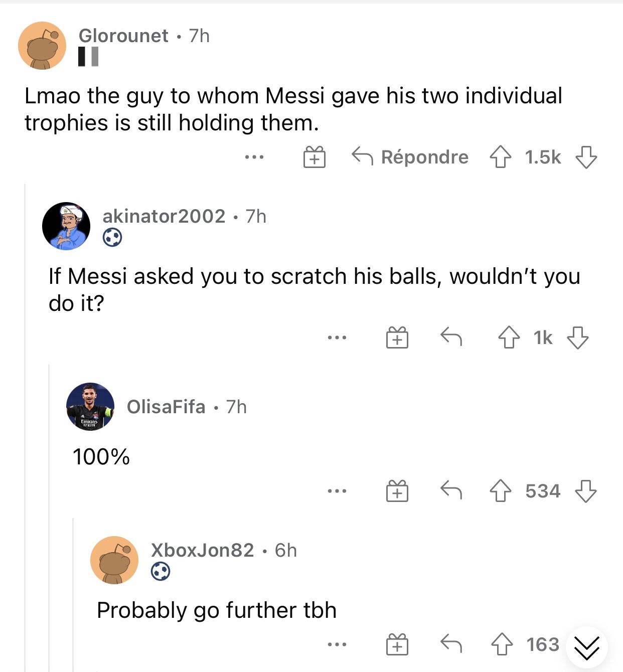
Task: Upvote OlisaFifa's 100% comment
Action: (500, 491)
